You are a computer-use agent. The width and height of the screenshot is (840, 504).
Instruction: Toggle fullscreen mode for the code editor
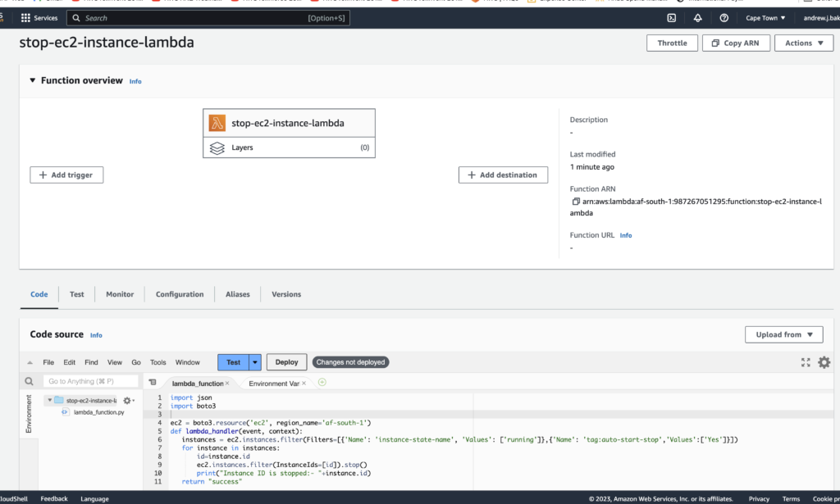(x=805, y=362)
